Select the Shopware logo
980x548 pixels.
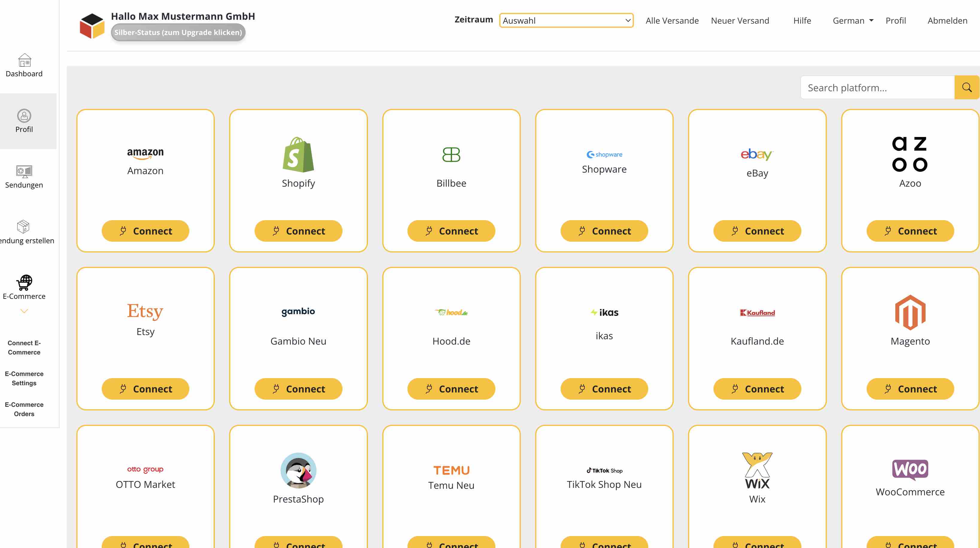tap(604, 154)
